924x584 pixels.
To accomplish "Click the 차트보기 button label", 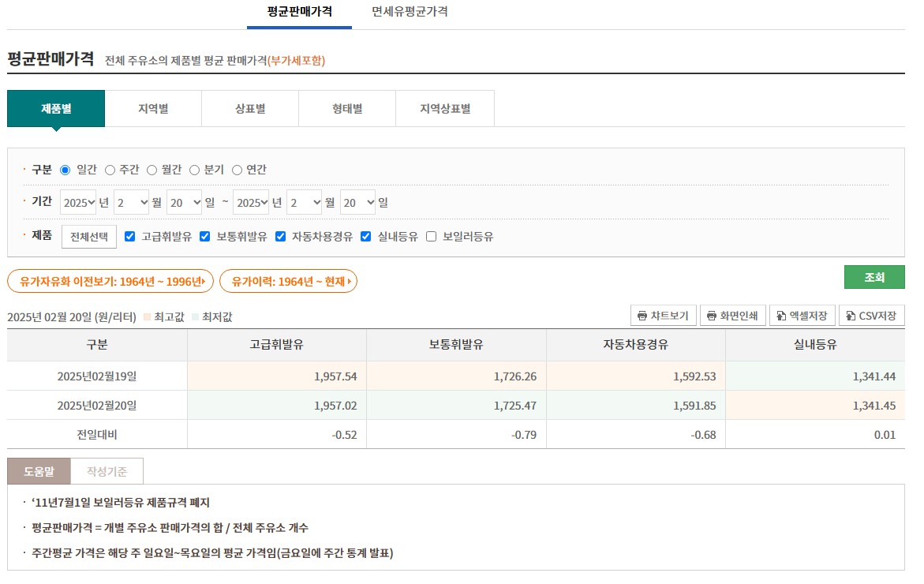I will 669,316.
